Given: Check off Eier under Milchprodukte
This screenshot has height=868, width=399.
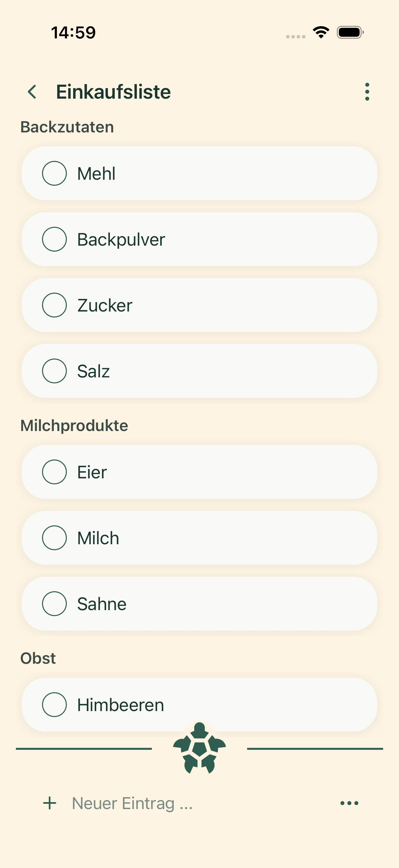Looking at the screenshot, I should [x=54, y=472].
